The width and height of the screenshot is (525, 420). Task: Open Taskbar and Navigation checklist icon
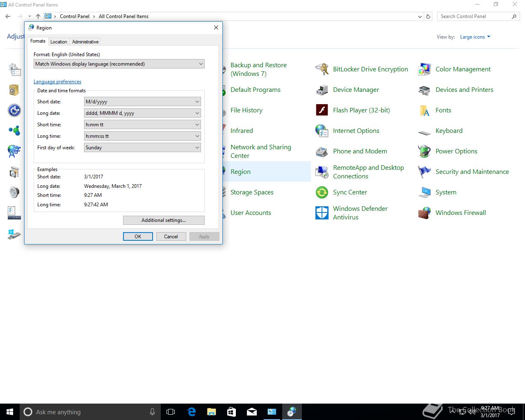click(14, 213)
